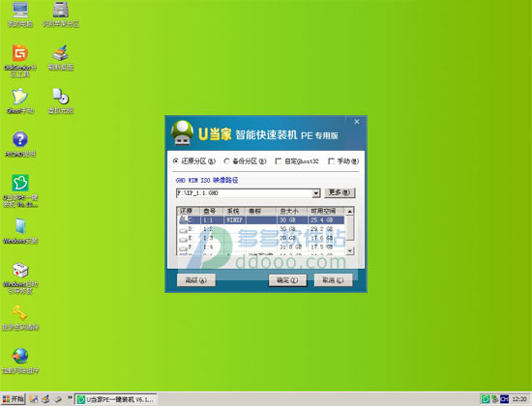Click partition list scroll down arrow

[x=350, y=250]
